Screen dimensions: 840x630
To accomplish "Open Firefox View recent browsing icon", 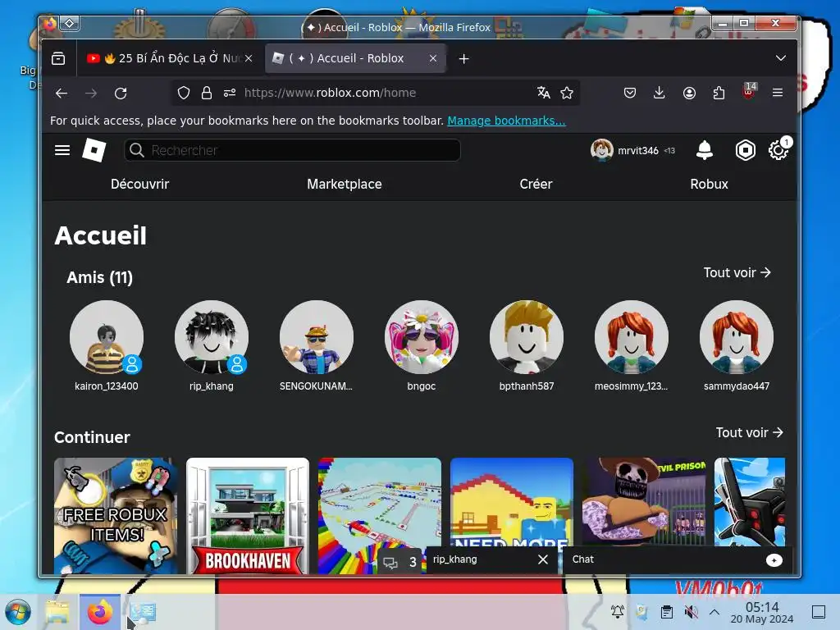I will pos(58,58).
